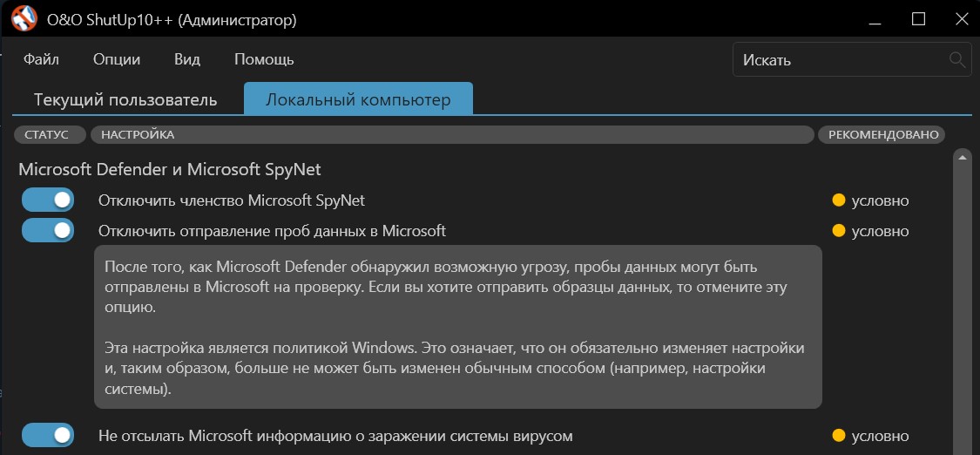
Task: Toggle 'Не отсылать Microsoft информацию' switch
Action: (x=48, y=435)
